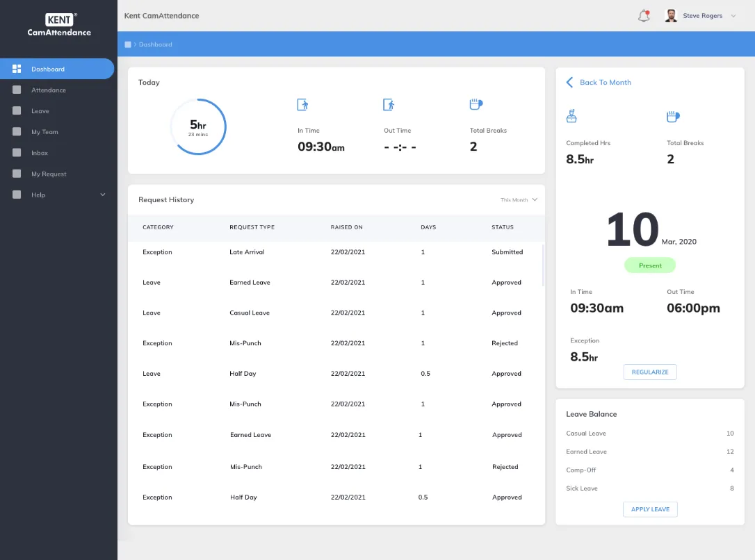
Task: Click the Leave Balance heading
Action: (592, 414)
